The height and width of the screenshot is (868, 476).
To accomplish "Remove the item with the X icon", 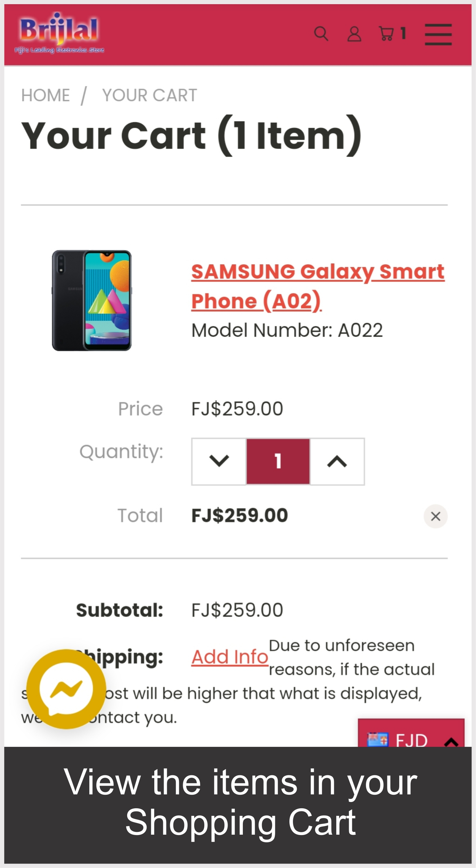I will (435, 516).
